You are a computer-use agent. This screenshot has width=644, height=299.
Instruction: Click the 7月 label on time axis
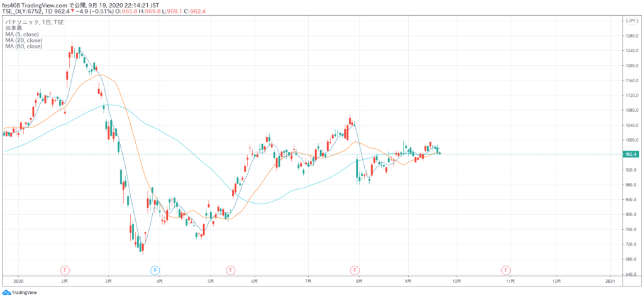(308, 281)
